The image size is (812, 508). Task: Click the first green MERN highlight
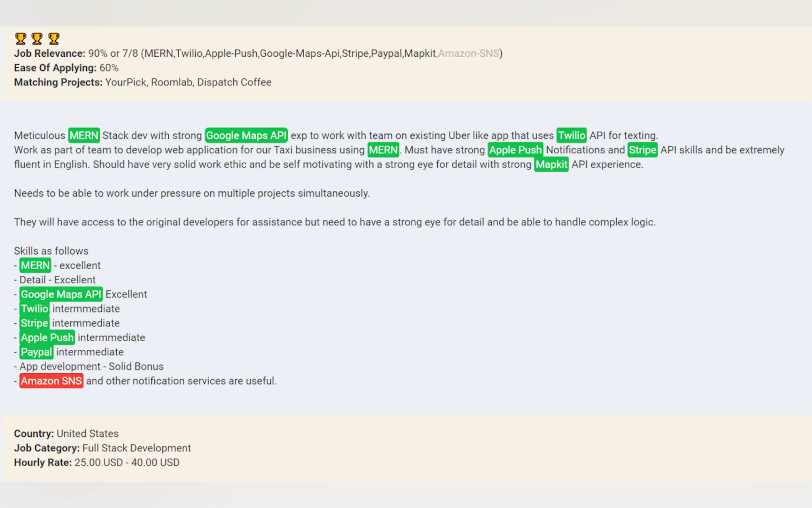83,135
